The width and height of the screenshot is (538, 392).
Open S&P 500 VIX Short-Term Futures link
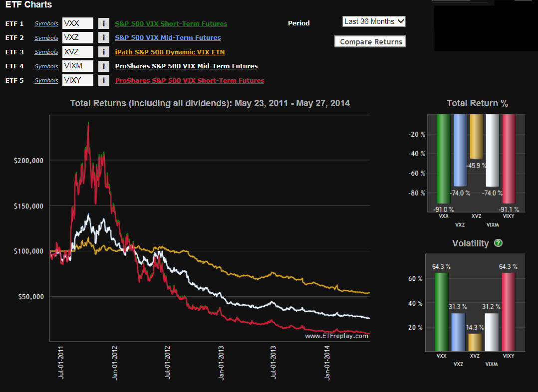(171, 24)
